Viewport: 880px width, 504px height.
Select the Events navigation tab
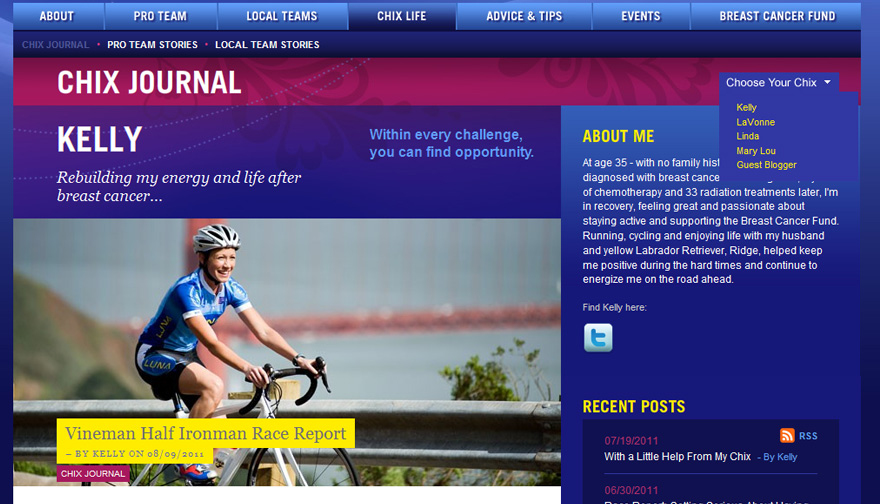641,16
